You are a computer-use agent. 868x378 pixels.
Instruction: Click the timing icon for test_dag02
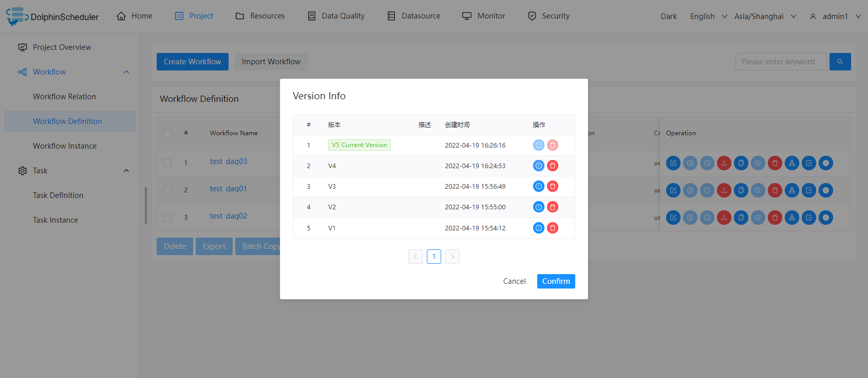pos(707,218)
